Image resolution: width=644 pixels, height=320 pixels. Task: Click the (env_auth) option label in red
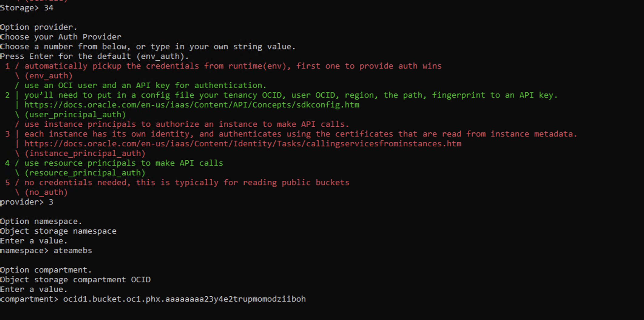point(49,76)
